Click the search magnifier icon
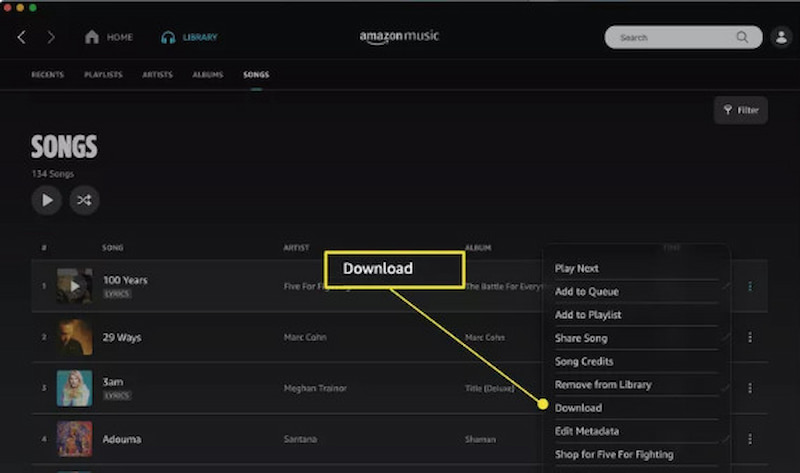 tap(742, 37)
